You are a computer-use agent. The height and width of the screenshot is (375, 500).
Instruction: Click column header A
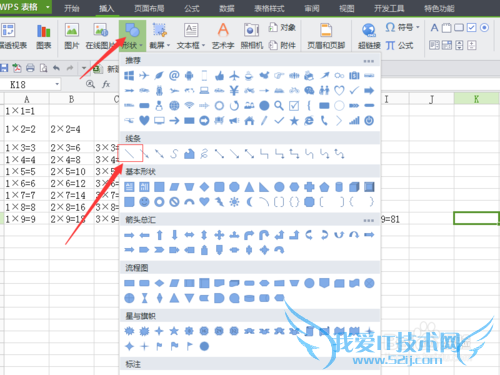point(27,99)
